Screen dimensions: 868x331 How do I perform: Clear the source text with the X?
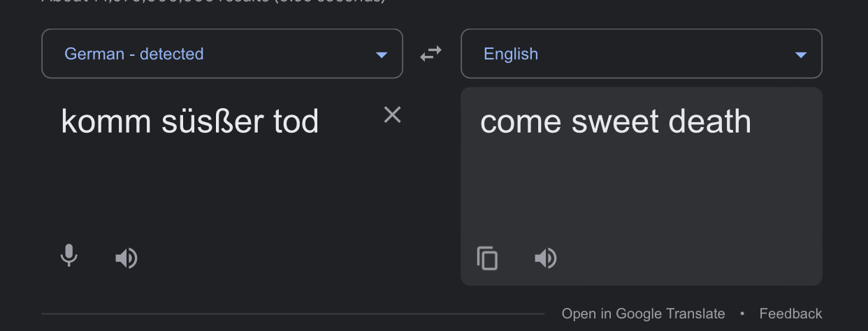[x=392, y=115]
